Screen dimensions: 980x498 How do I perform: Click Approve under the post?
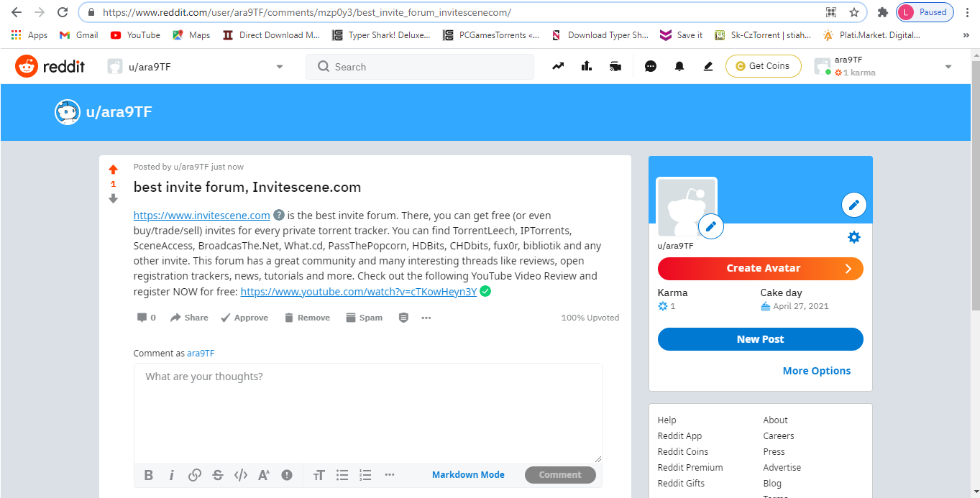click(x=244, y=318)
